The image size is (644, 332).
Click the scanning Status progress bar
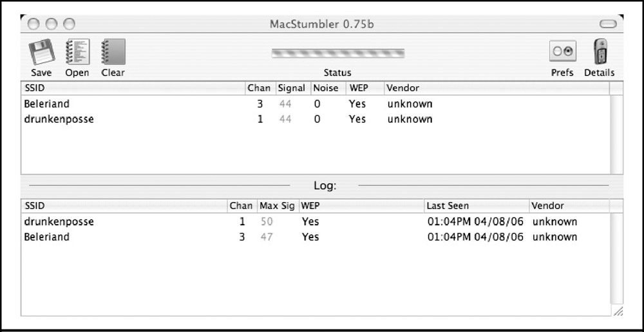tap(337, 53)
